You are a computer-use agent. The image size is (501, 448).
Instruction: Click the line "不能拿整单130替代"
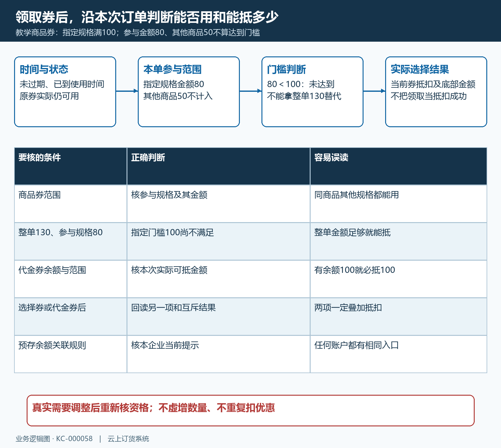(x=304, y=96)
